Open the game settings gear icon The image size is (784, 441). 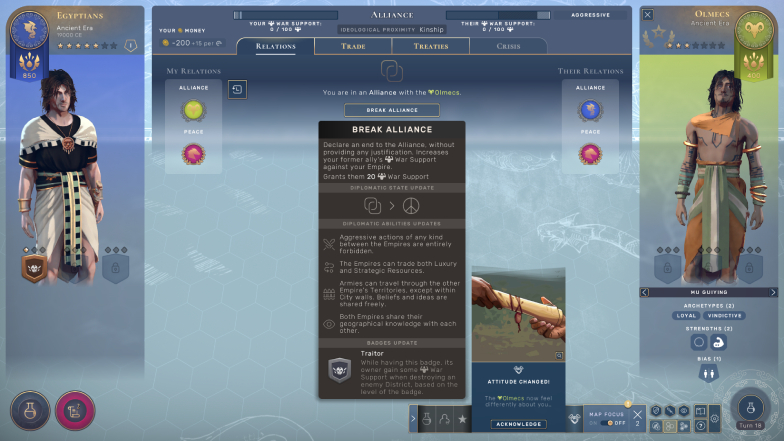[714, 419]
